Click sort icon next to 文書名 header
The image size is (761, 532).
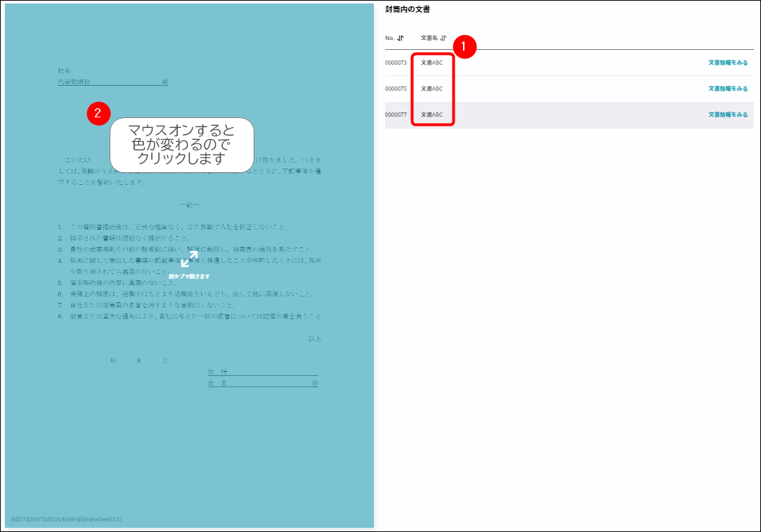tap(443, 38)
